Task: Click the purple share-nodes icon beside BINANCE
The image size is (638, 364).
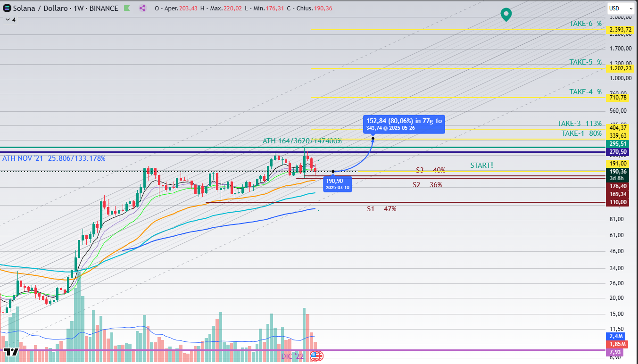Action: tap(143, 8)
